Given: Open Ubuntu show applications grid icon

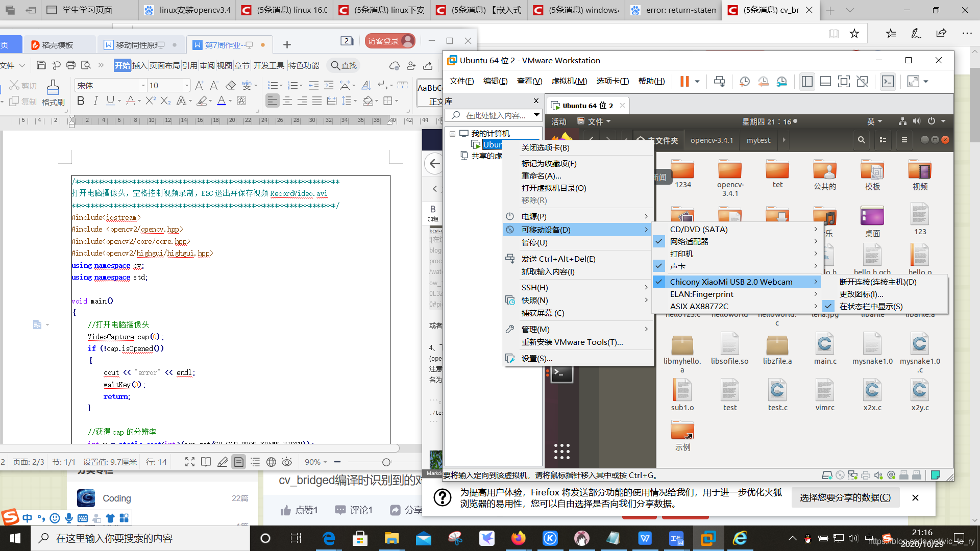Looking at the screenshot, I should [x=561, y=452].
